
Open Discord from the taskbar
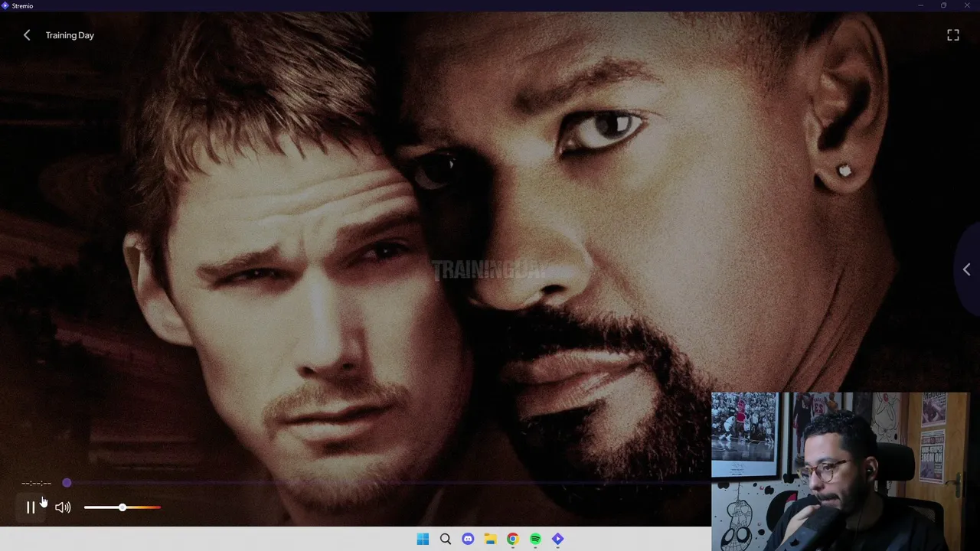pyautogui.click(x=468, y=539)
